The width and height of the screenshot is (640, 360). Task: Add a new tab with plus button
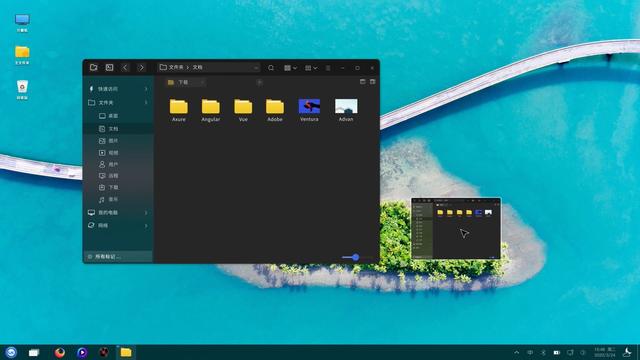coord(260,82)
